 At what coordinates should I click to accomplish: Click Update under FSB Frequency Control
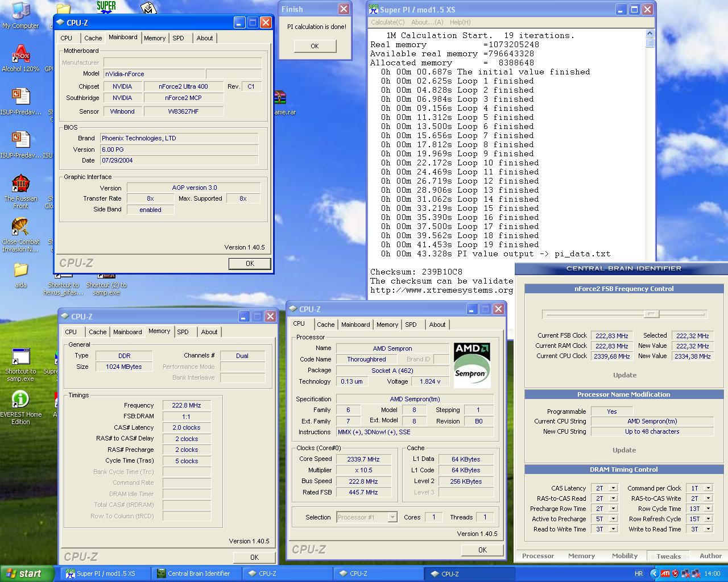(x=624, y=375)
